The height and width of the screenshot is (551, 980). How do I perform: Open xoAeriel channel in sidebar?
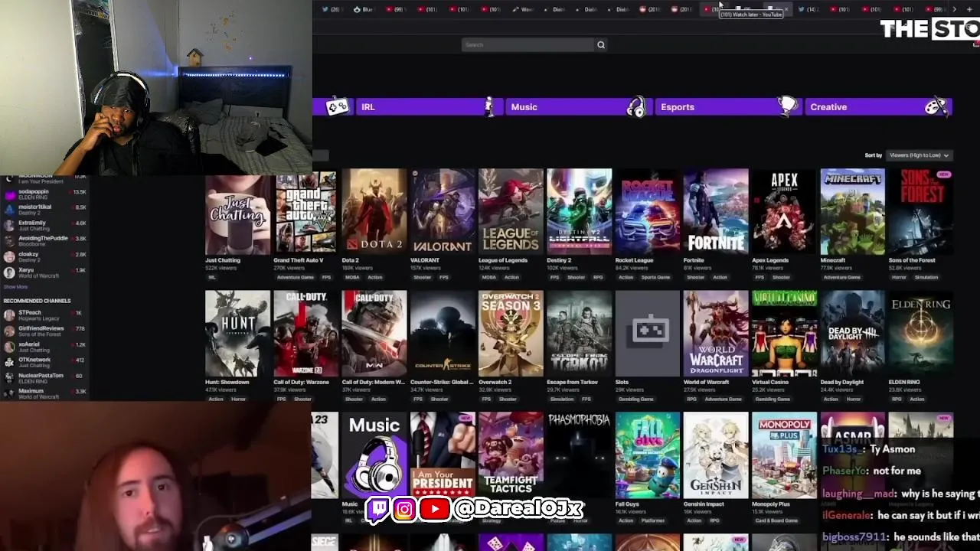[x=46, y=347]
